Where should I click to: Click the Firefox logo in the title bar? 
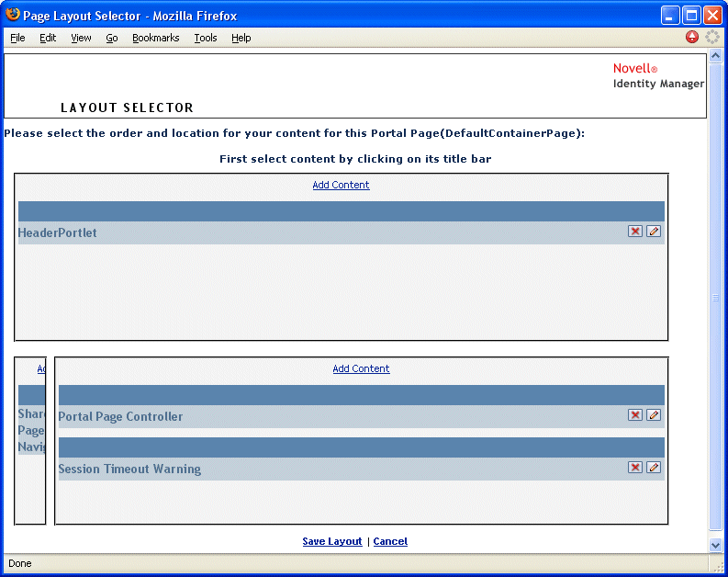(13, 15)
